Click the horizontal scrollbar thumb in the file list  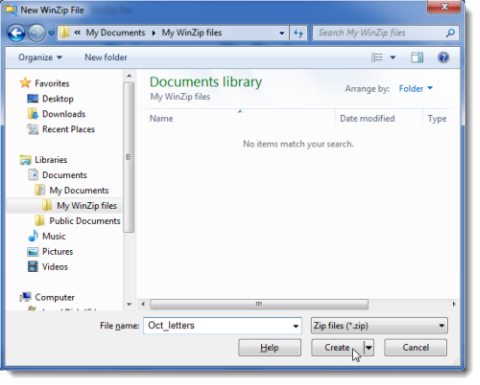coord(259,304)
